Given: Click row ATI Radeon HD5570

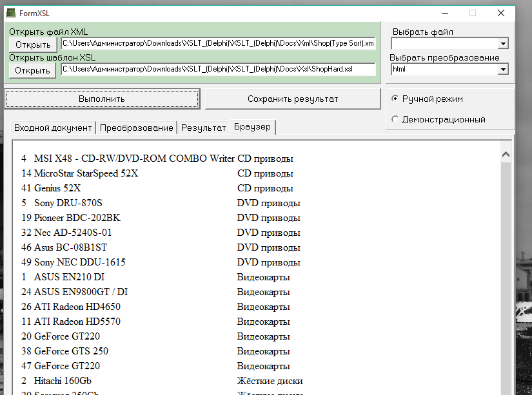Looking at the screenshot, I should pos(155,322).
